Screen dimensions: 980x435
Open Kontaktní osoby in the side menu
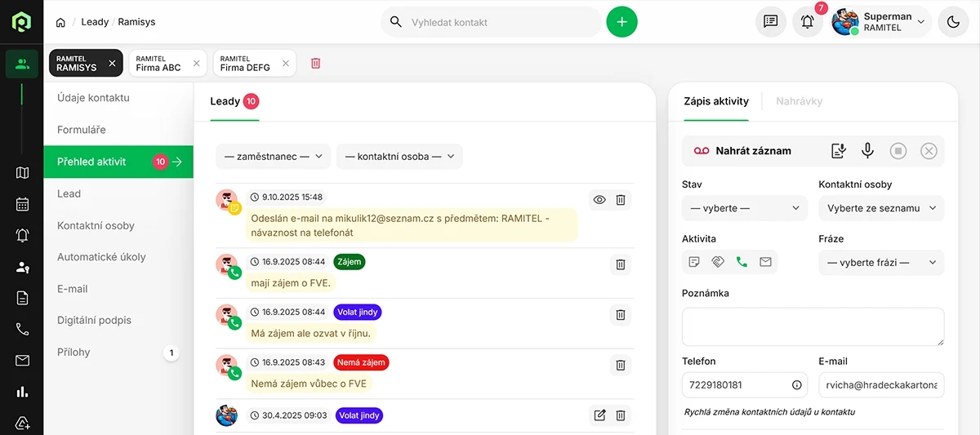click(96, 225)
